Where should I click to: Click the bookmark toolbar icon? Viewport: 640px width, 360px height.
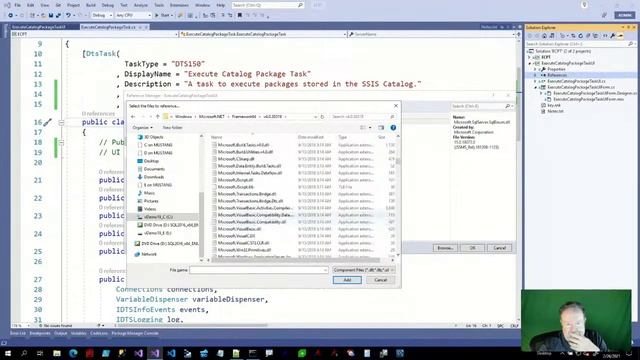240,15
